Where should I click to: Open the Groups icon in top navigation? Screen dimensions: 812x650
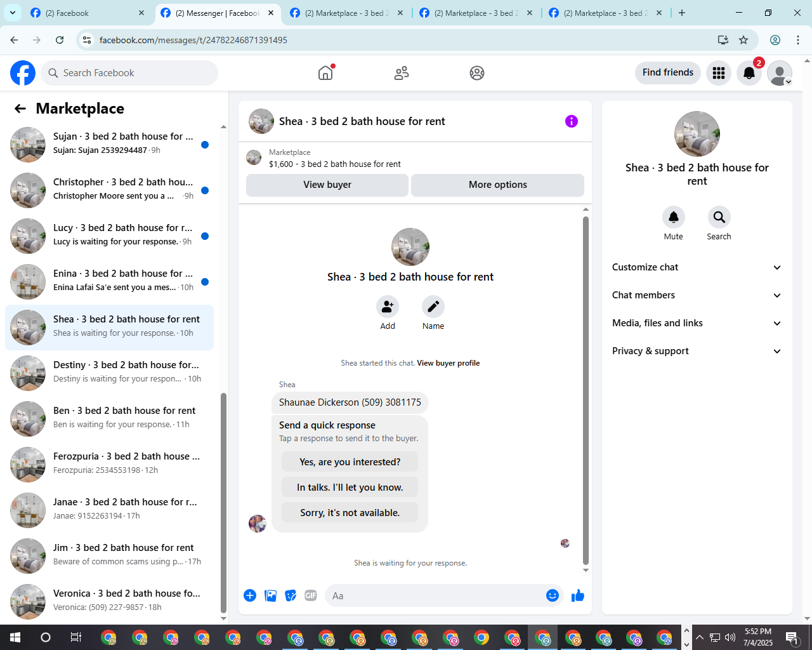[477, 73]
